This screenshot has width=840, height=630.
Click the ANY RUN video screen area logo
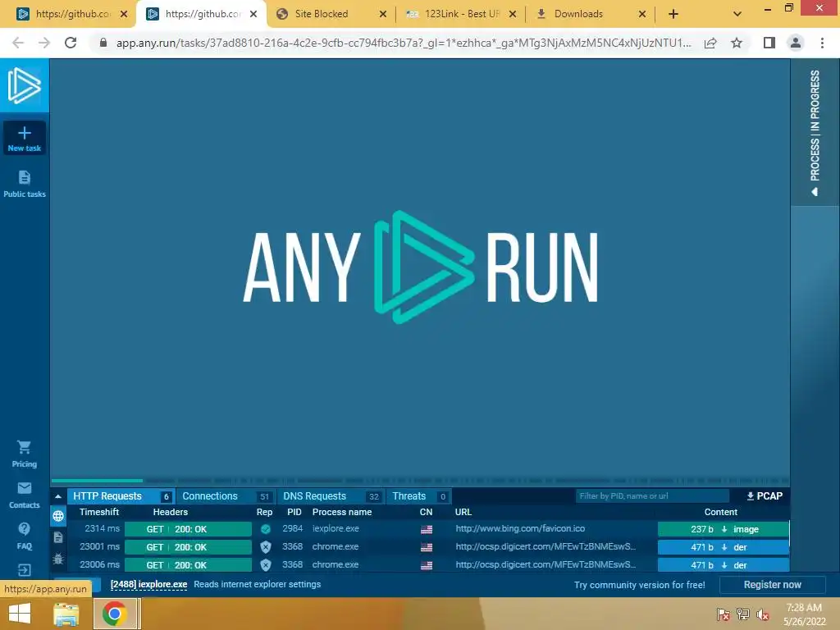[421, 267]
